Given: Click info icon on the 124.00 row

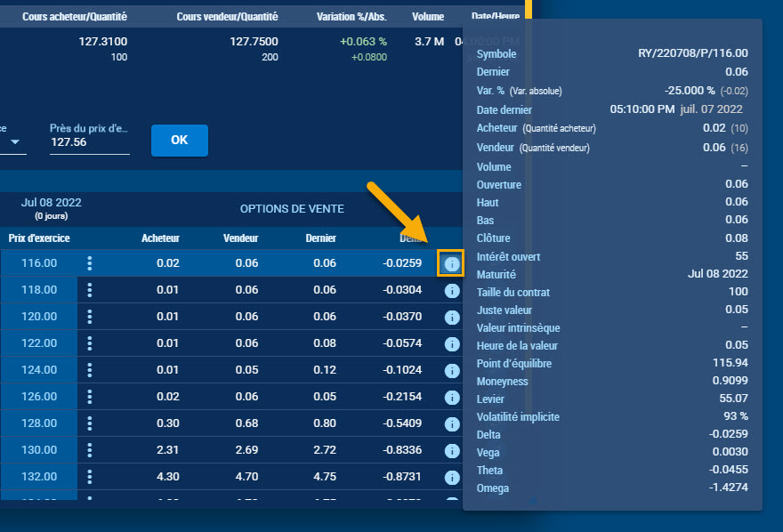Looking at the screenshot, I should click(x=451, y=370).
